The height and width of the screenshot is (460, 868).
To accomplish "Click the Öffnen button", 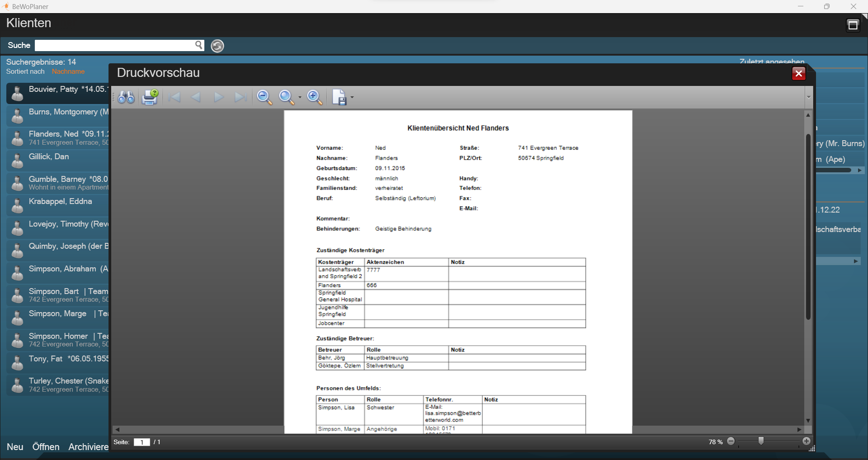I will (46, 447).
